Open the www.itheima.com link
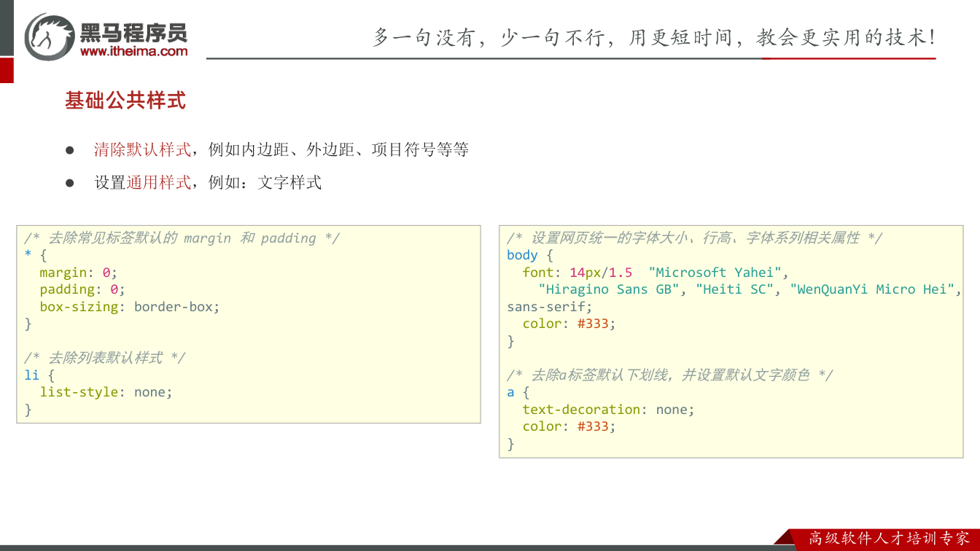This screenshot has width=980, height=551. pyautogui.click(x=134, y=51)
